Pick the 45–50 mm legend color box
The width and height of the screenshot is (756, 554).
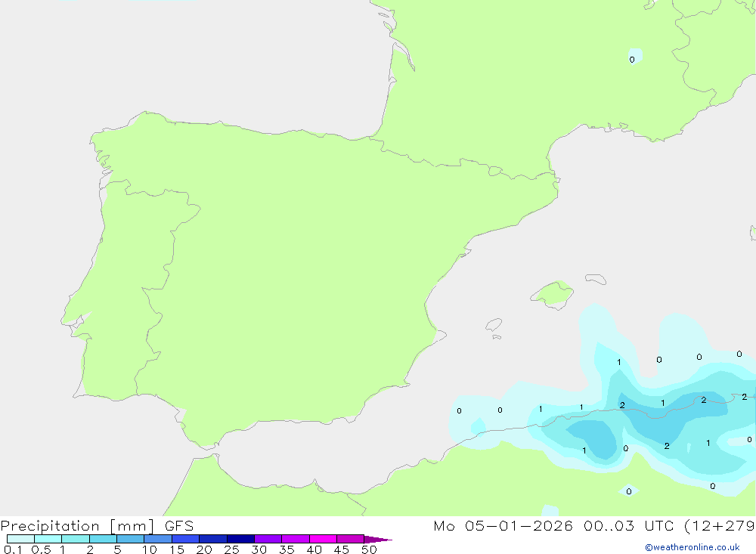click(x=350, y=539)
